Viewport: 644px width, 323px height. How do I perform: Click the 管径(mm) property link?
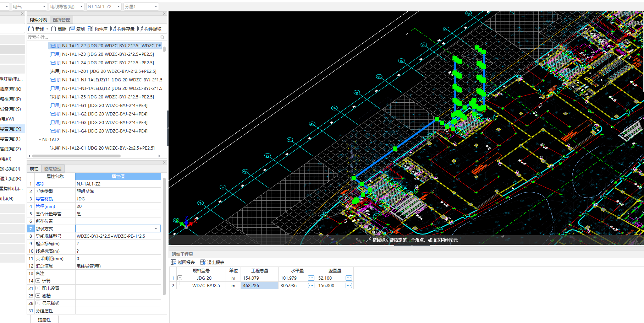[45, 206]
